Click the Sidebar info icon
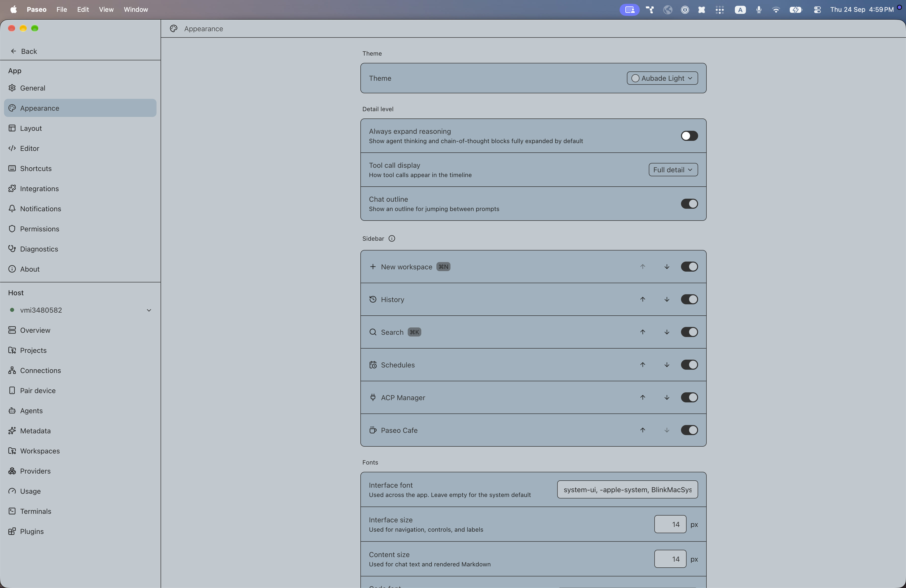906x588 pixels. pos(392,238)
